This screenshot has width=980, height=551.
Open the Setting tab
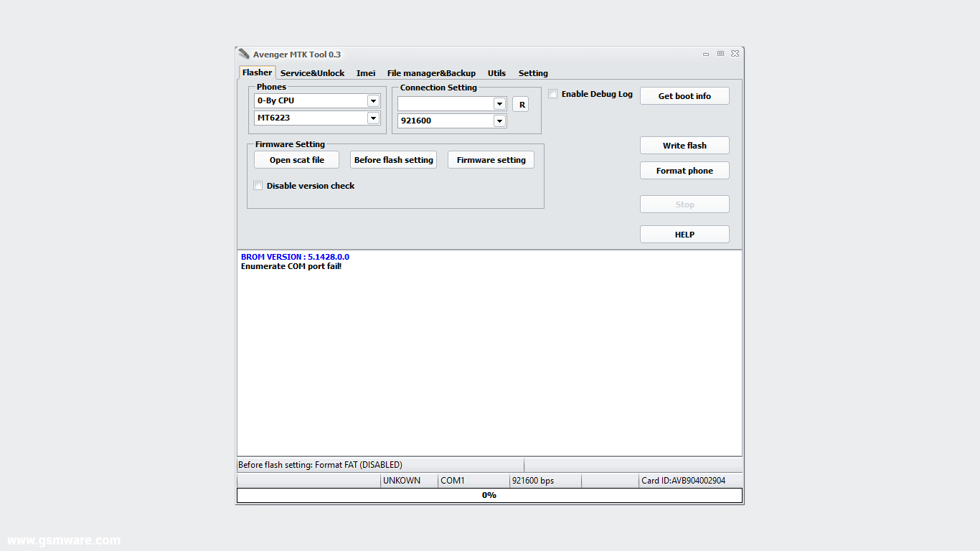(533, 73)
